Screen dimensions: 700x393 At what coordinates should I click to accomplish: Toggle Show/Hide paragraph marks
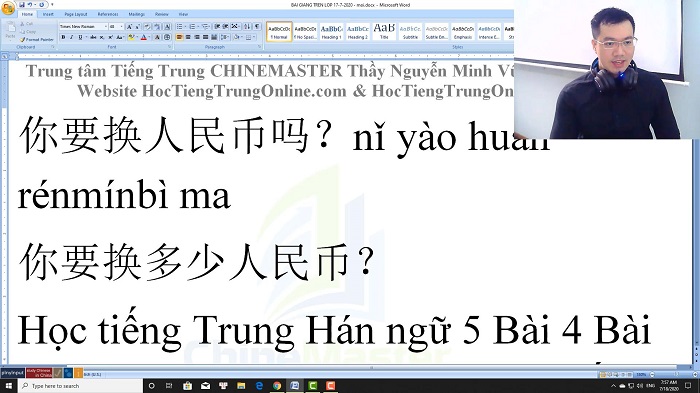(x=257, y=27)
